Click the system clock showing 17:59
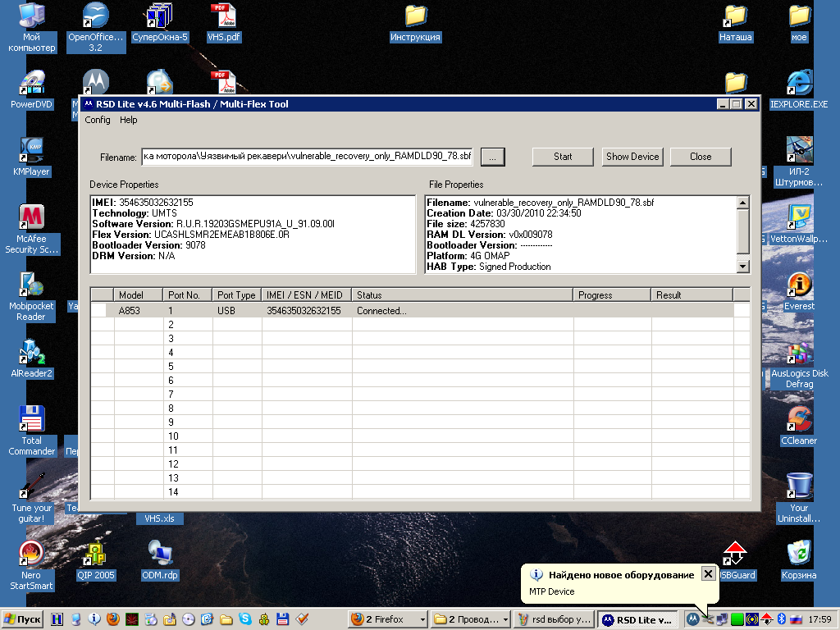840x630 pixels. [819, 620]
